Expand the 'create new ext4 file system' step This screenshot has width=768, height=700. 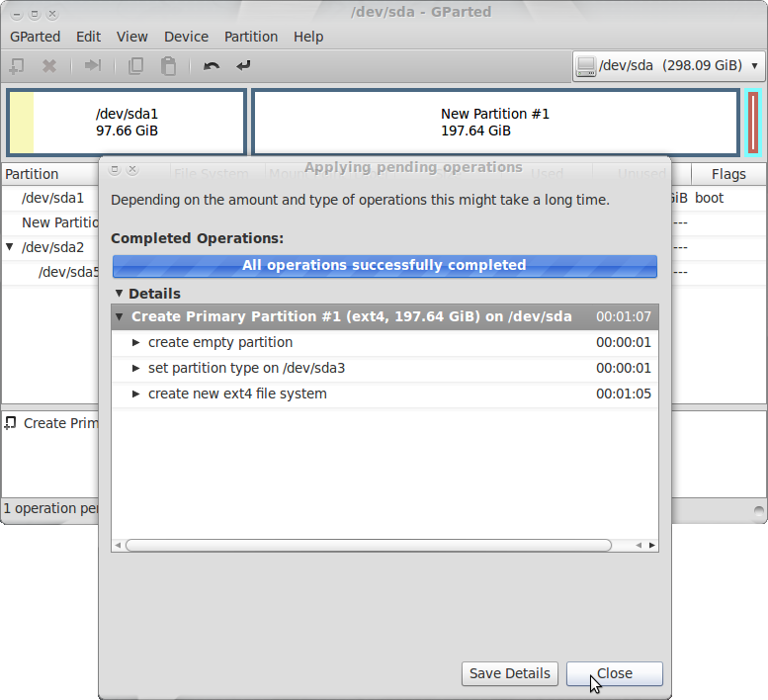point(136,394)
